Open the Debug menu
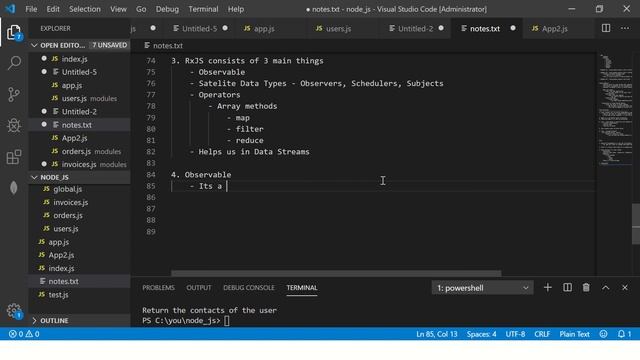Viewport: 640px width, 360px height. coord(167,9)
